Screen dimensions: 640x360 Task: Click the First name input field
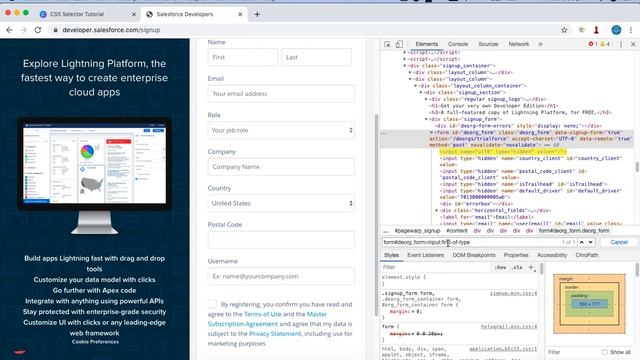pyautogui.click(x=243, y=57)
